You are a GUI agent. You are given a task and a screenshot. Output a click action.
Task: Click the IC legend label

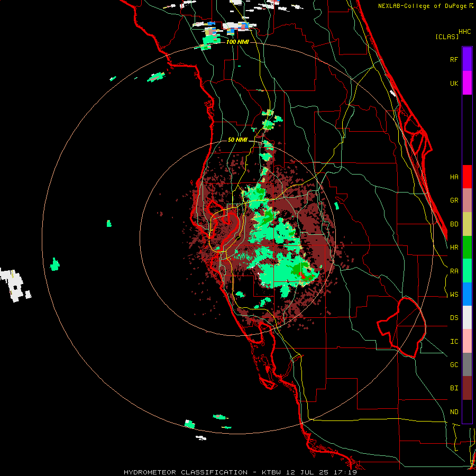click(x=454, y=342)
